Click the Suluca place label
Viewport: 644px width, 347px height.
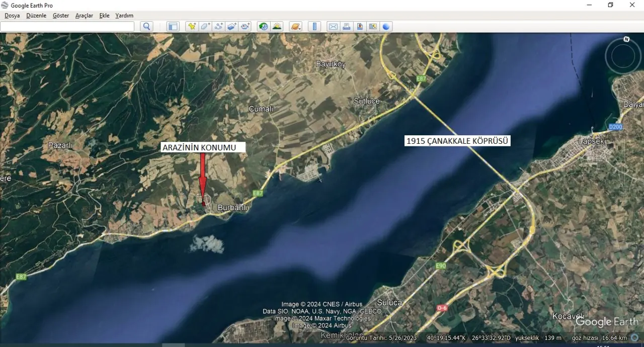389,302
